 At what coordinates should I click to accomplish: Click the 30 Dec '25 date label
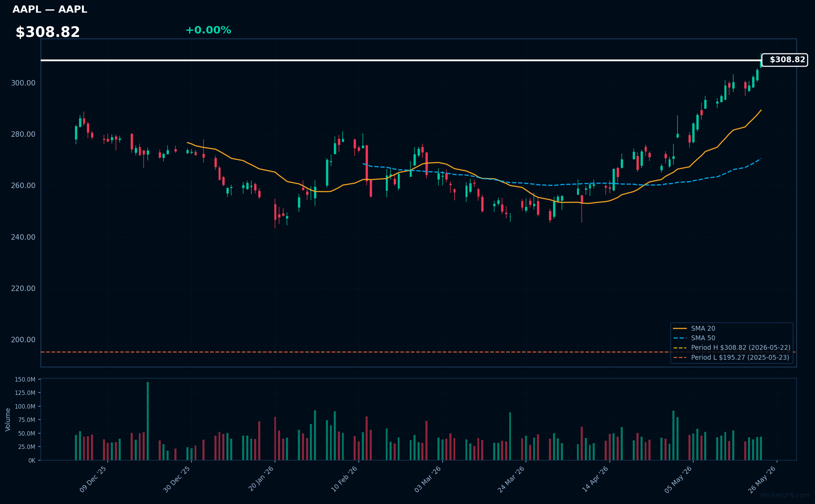(x=177, y=479)
